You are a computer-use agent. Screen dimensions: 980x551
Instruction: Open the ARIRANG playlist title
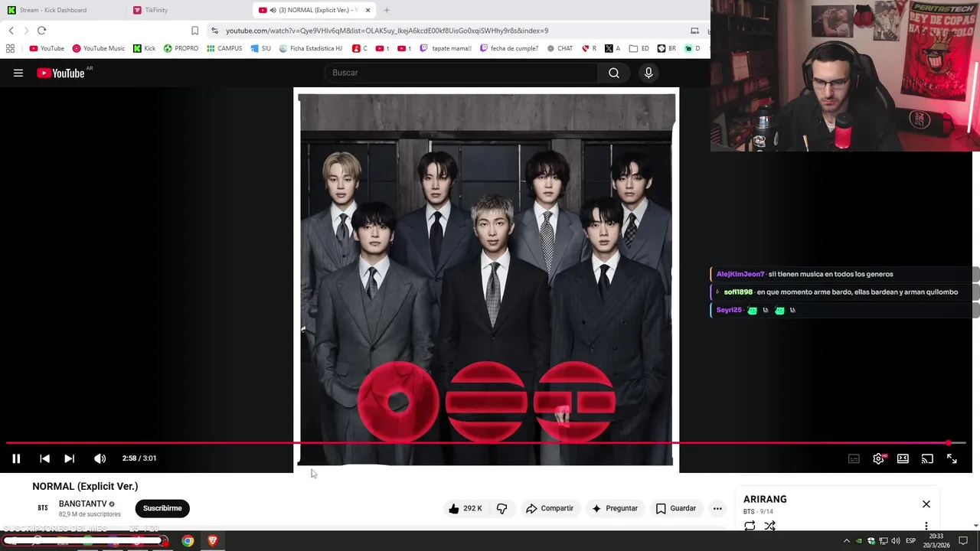pyautogui.click(x=765, y=499)
